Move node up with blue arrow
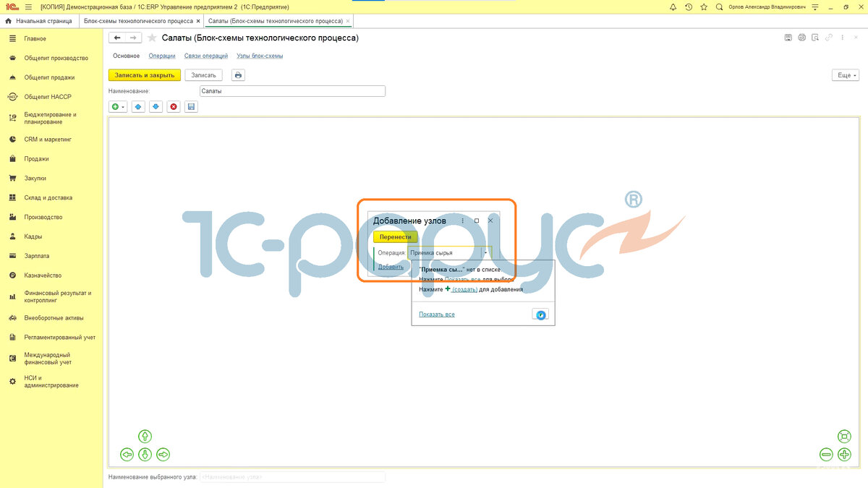The width and height of the screenshot is (868, 488). [x=138, y=107]
